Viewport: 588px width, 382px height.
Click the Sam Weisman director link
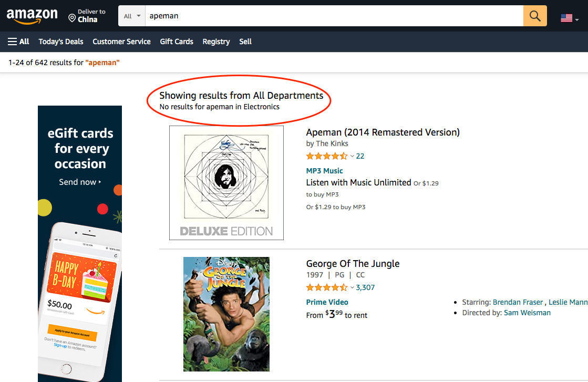(527, 313)
